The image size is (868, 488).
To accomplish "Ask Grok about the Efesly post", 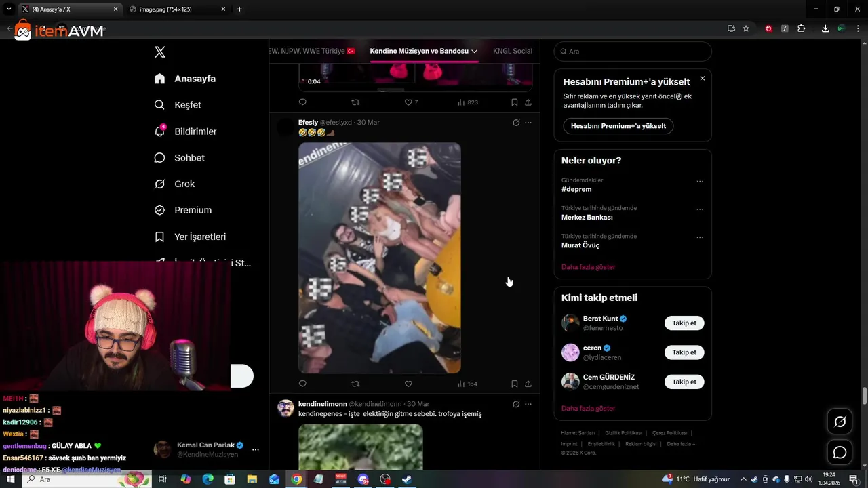I will pyautogui.click(x=516, y=123).
